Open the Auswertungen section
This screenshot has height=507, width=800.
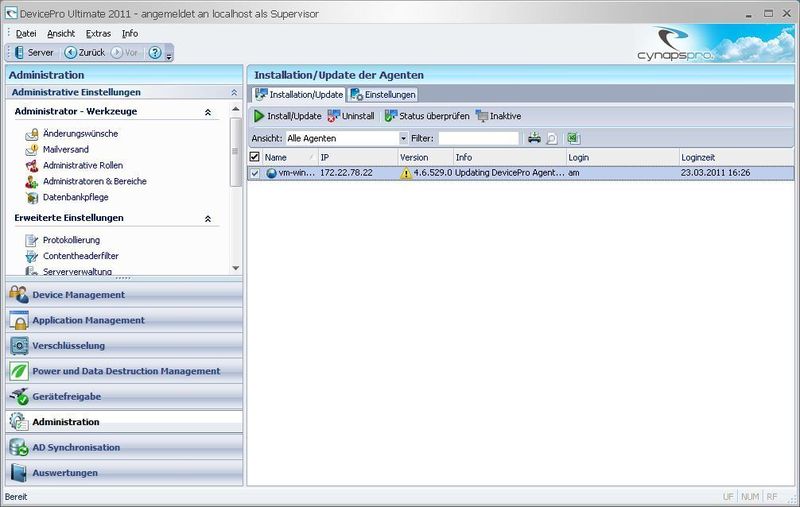tap(124, 473)
